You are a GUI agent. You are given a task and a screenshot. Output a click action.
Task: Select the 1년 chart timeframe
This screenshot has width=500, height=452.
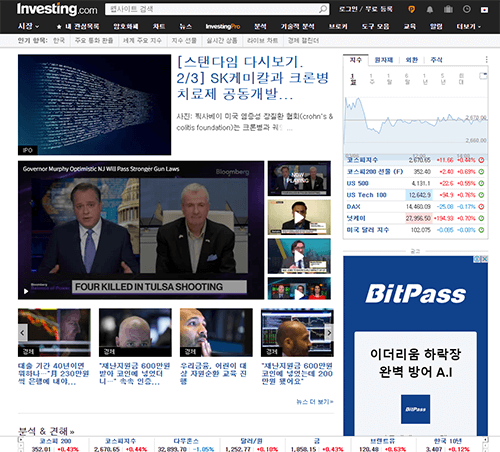(x=425, y=79)
